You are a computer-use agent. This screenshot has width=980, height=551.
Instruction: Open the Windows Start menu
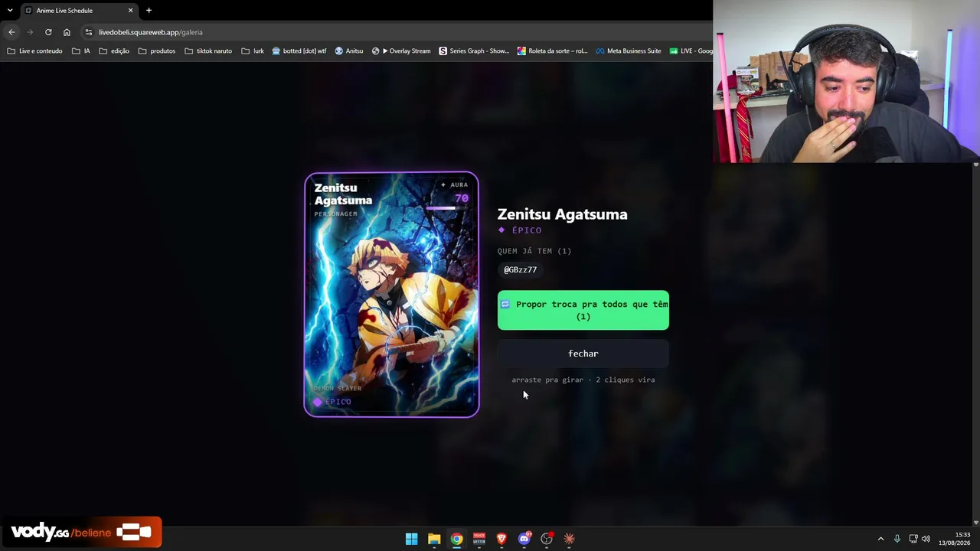(412, 539)
